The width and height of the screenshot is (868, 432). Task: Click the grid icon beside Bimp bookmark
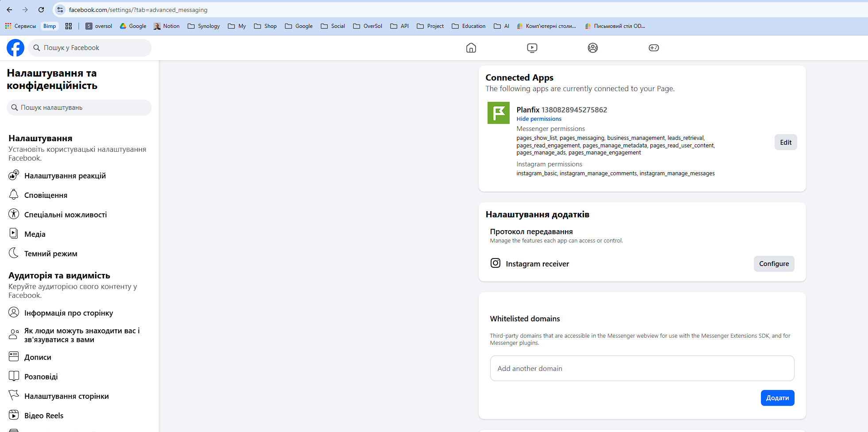coord(69,26)
